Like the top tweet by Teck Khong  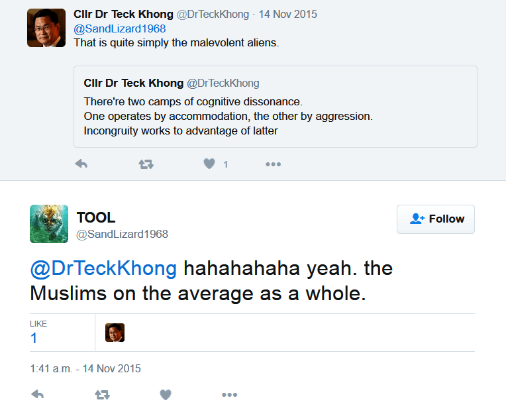pos(209,164)
